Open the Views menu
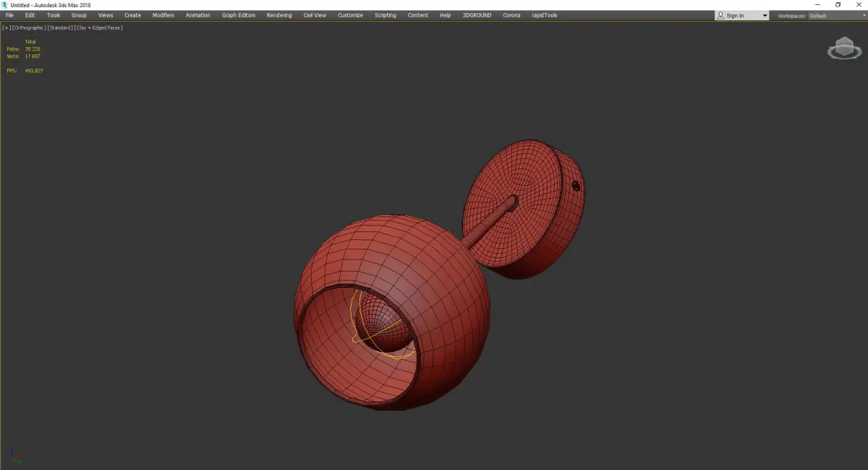Image resolution: width=868 pixels, height=470 pixels. click(106, 15)
